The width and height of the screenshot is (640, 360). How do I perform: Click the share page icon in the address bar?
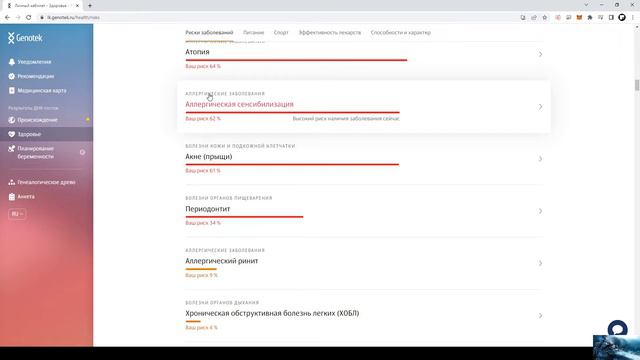tap(534, 18)
